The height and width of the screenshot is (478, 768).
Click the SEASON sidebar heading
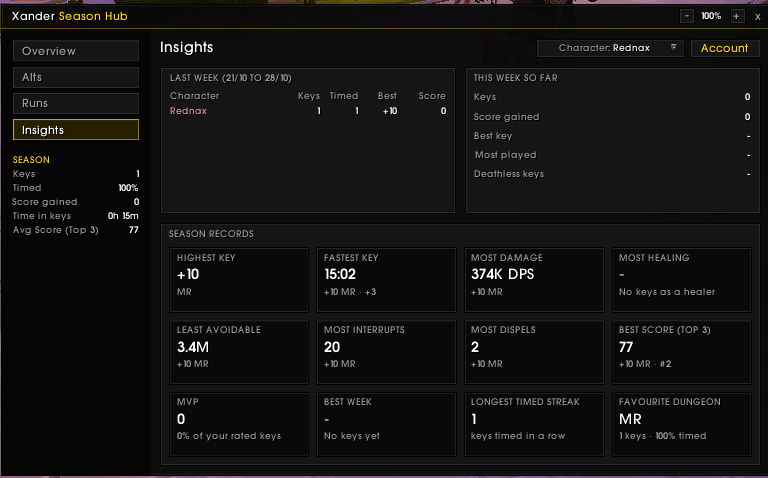(31, 160)
